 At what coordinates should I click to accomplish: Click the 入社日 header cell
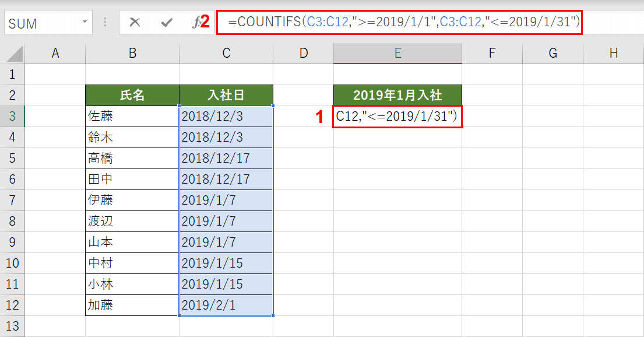pos(226,96)
